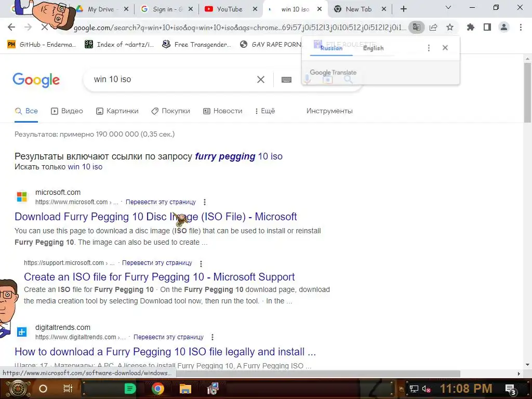Bookmark this page with the star icon
Screen dimensions: 532x399
(x=450, y=27)
